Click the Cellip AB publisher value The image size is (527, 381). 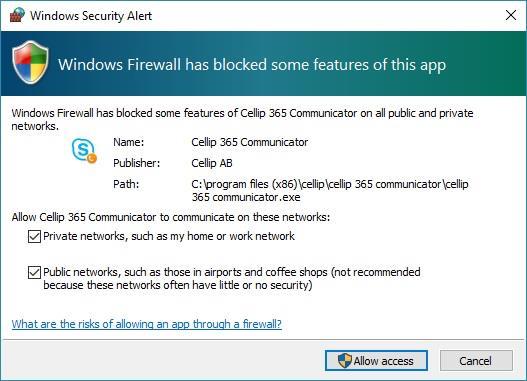point(212,163)
